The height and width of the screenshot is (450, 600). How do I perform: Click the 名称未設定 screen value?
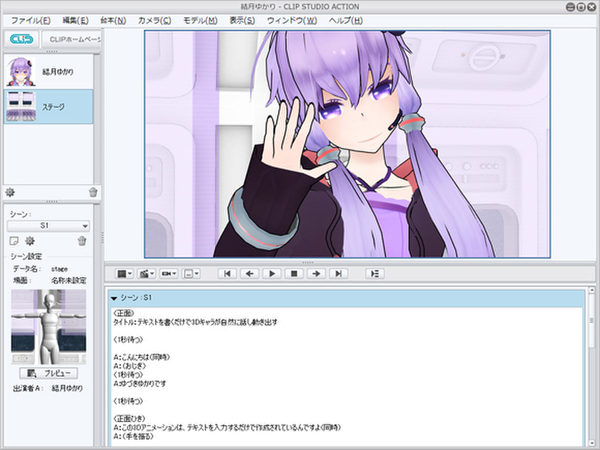(x=69, y=280)
